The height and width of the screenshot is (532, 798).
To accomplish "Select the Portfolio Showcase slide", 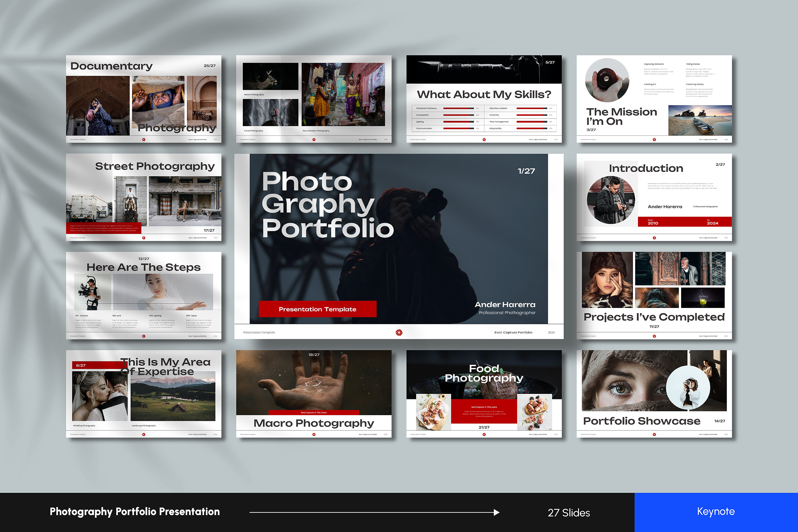I will click(654, 394).
